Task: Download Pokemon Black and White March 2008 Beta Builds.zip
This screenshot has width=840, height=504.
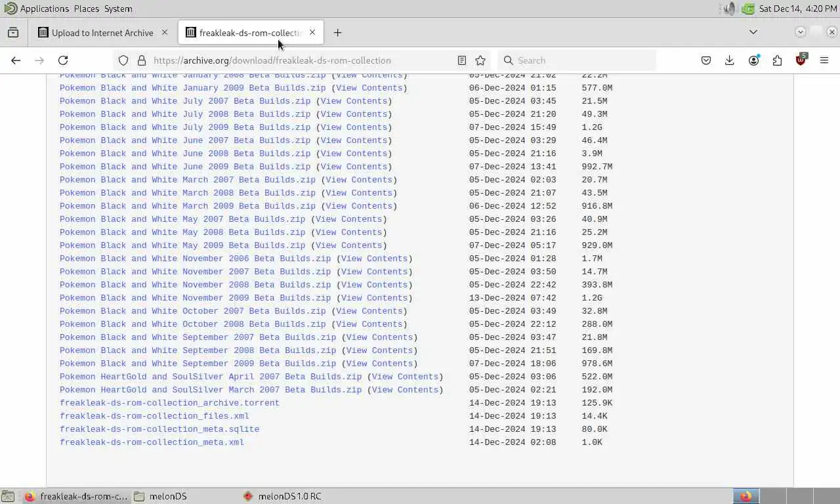Action: tap(188, 193)
